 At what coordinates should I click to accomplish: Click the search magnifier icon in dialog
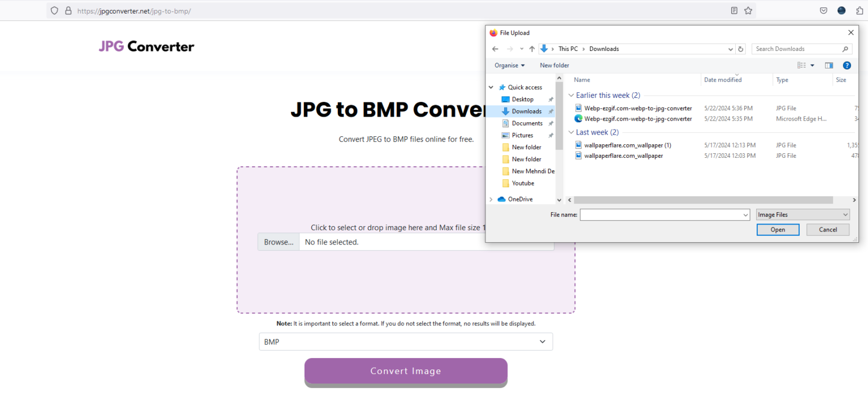845,49
